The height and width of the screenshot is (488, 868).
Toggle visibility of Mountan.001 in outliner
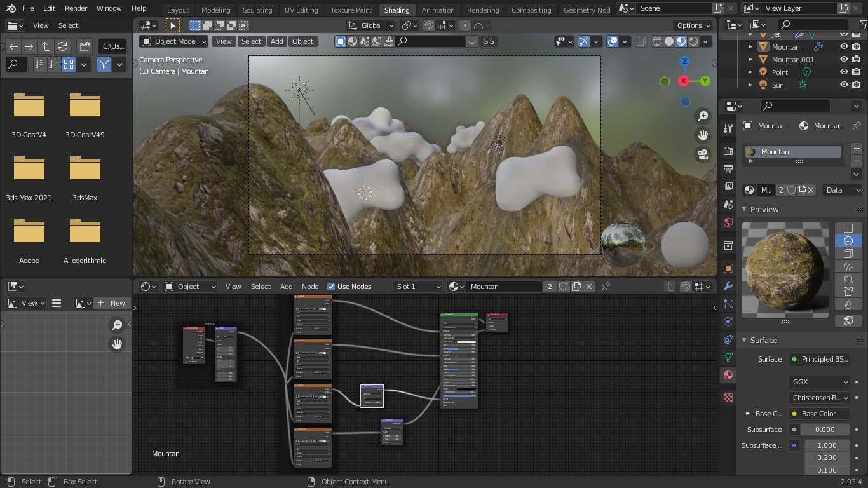pos(844,60)
